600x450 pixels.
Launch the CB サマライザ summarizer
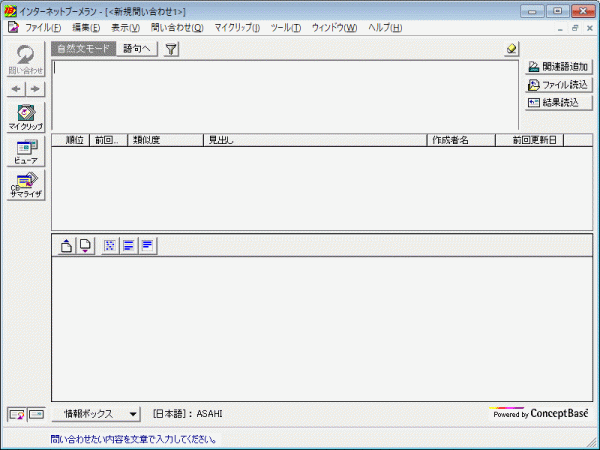pos(26,185)
